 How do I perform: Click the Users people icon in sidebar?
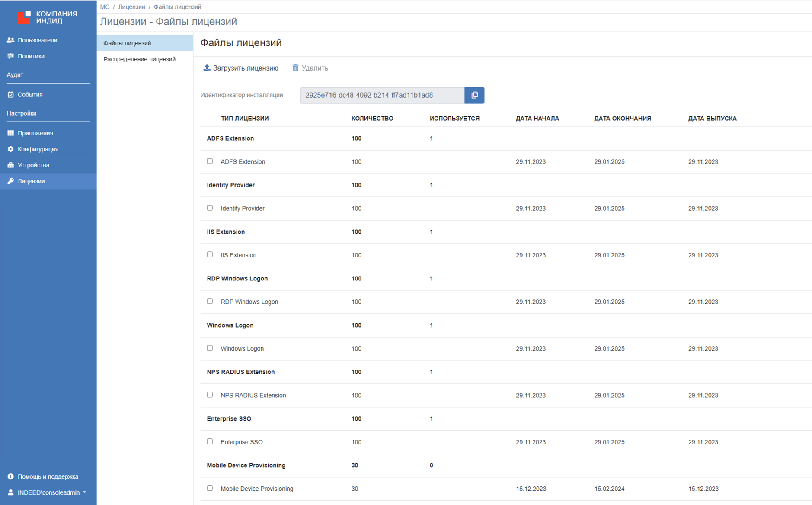(x=11, y=40)
